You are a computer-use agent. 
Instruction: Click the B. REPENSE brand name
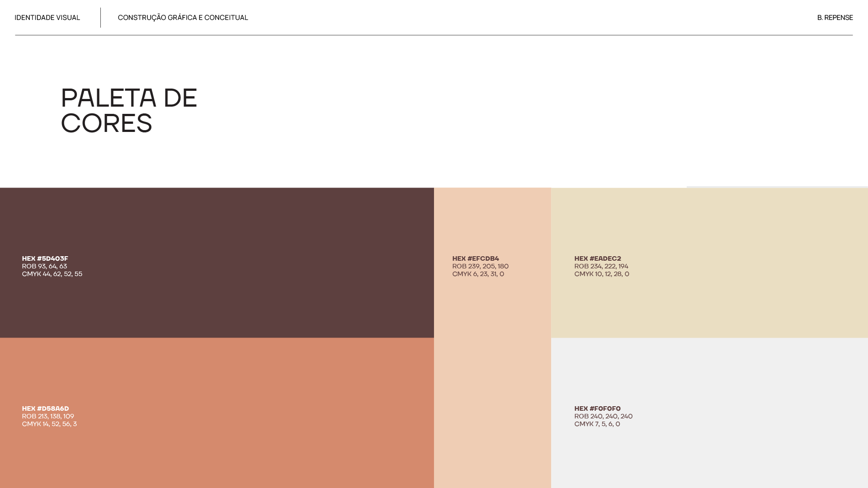(835, 18)
